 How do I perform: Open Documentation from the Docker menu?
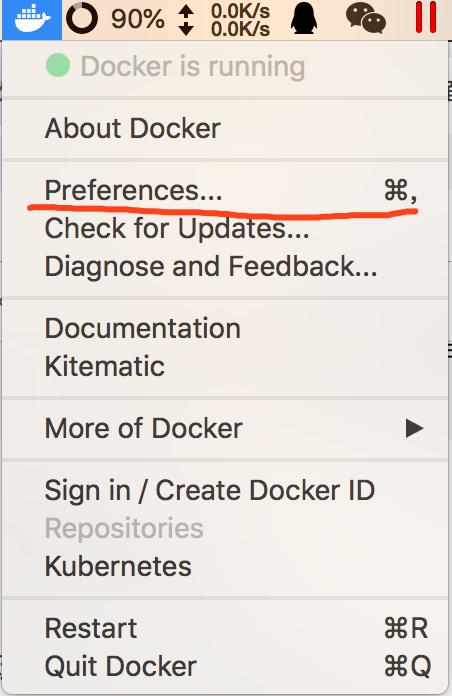(225, 329)
